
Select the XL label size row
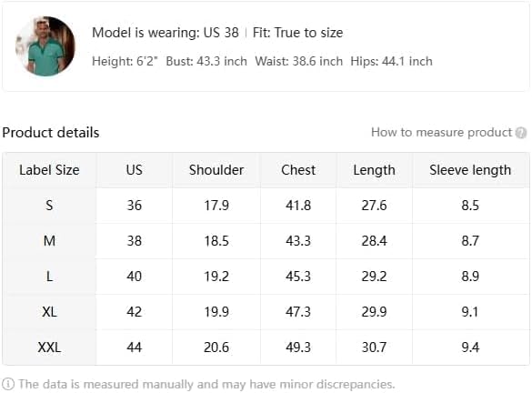[x=266, y=311]
